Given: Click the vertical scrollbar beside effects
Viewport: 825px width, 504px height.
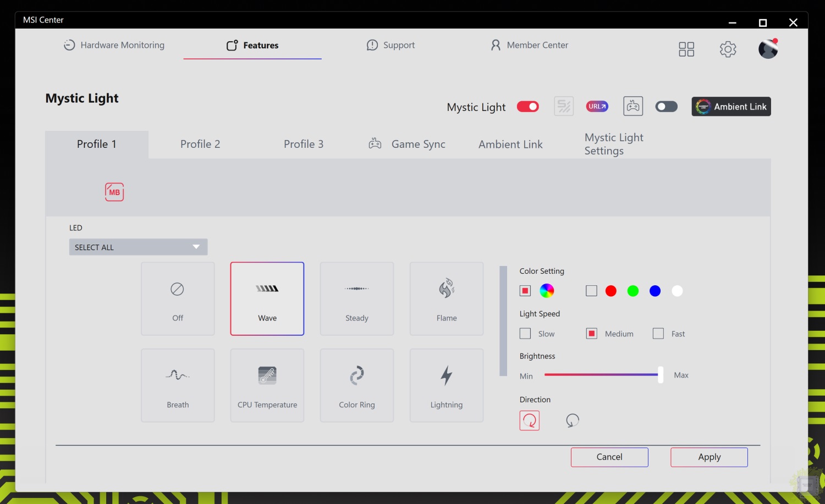Looking at the screenshot, I should pos(503,321).
